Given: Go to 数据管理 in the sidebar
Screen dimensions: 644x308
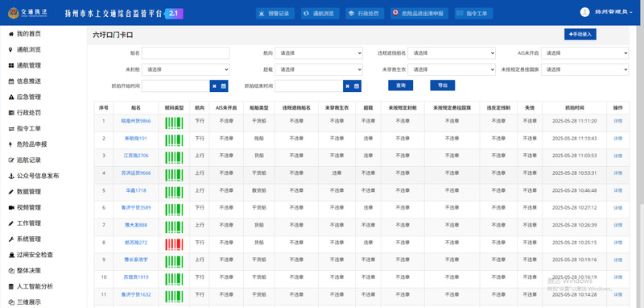Looking at the screenshot, I should [x=29, y=192].
